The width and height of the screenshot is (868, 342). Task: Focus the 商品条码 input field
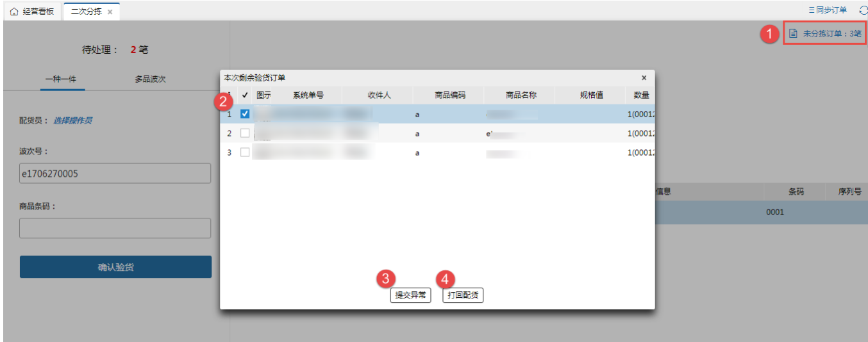click(x=115, y=228)
